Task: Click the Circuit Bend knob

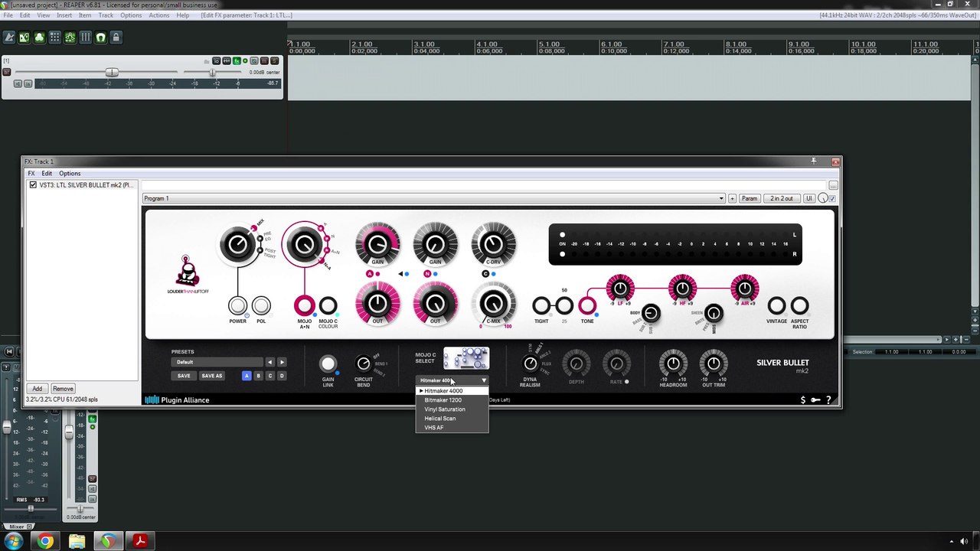Action: (x=364, y=364)
